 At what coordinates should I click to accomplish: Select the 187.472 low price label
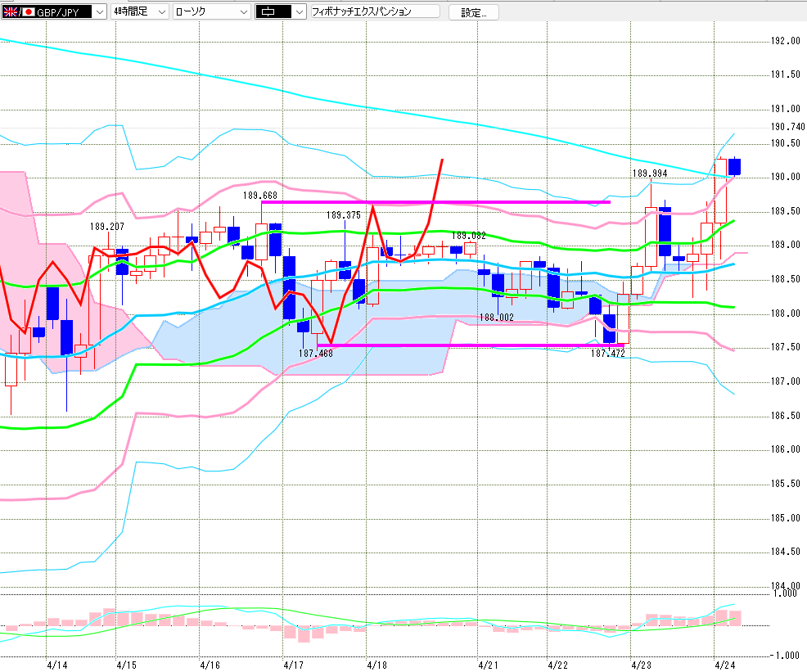(x=608, y=354)
